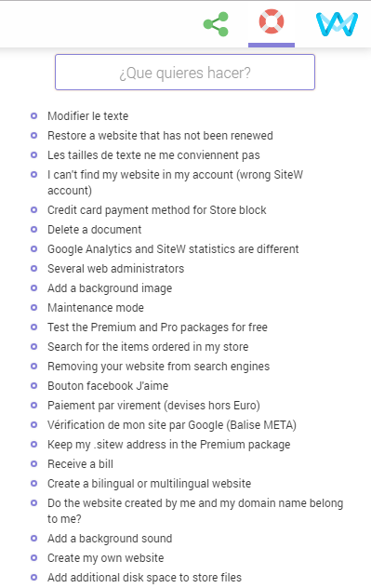371x588 pixels.
Task: Open 'Add a background image' topic
Action: pos(110,288)
